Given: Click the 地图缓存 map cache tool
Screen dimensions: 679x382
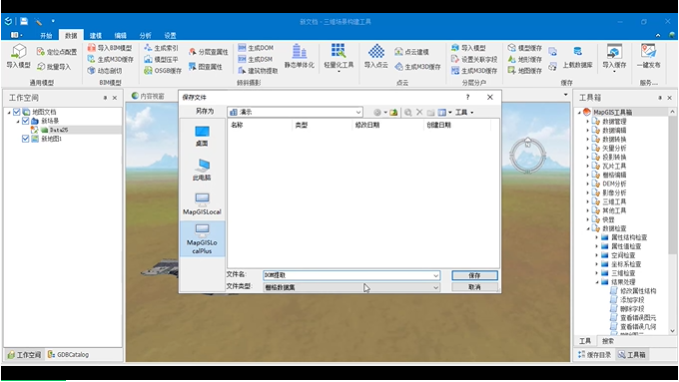Looking at the screenshot, I should point(525,71).
